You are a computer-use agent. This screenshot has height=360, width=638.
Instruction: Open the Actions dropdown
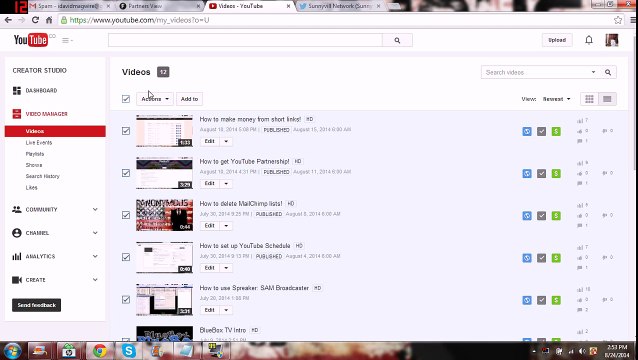pyautogui.click(x=155, y=99)
